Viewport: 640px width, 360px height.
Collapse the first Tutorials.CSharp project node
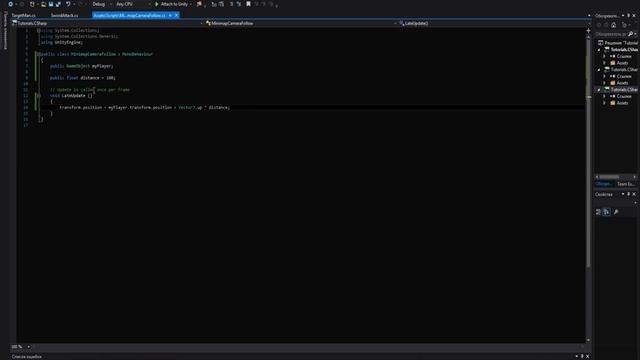(599, 49)
